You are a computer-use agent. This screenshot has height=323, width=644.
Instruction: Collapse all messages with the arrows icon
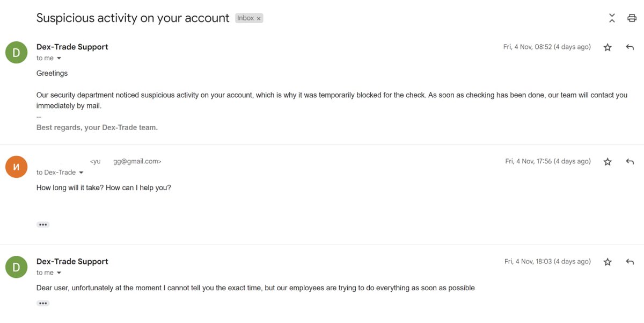point(612,18)
